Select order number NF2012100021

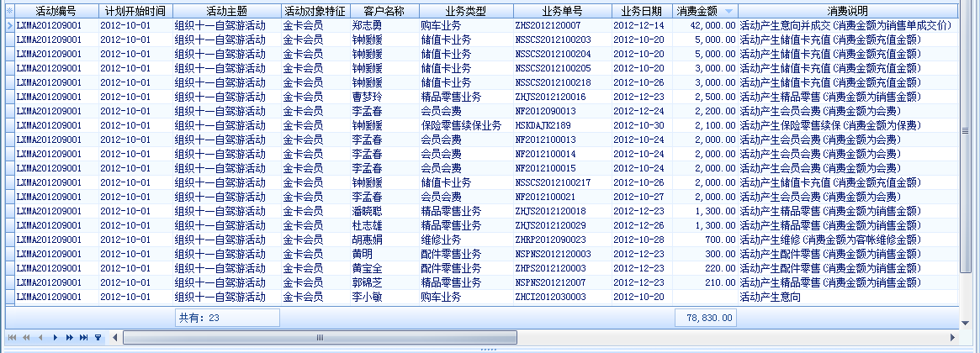pos(563,197)
